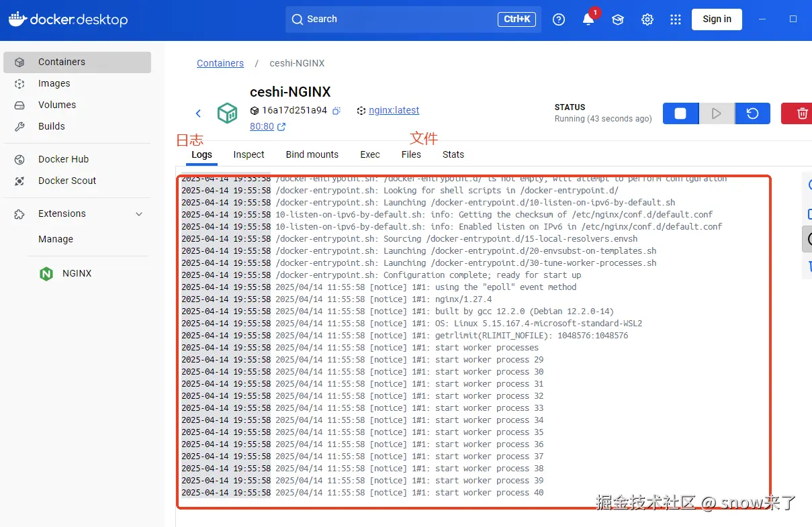Open the Stats tab

[453, 154]
